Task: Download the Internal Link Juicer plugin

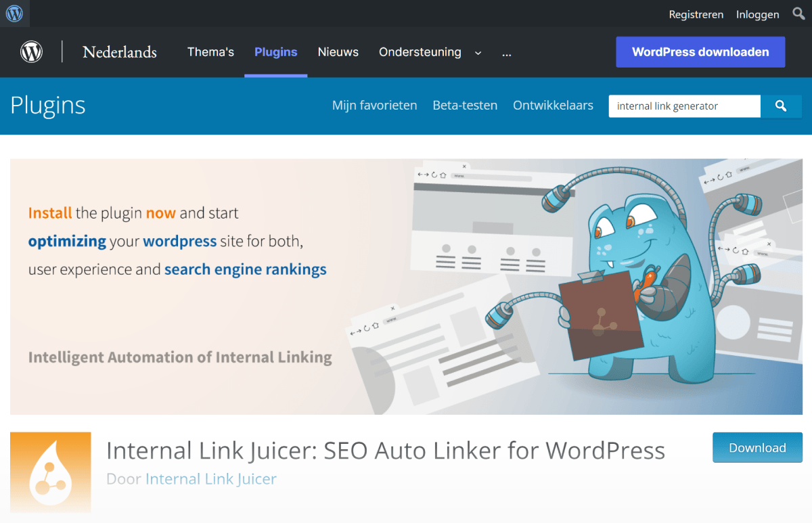Action: click(757, 448)
